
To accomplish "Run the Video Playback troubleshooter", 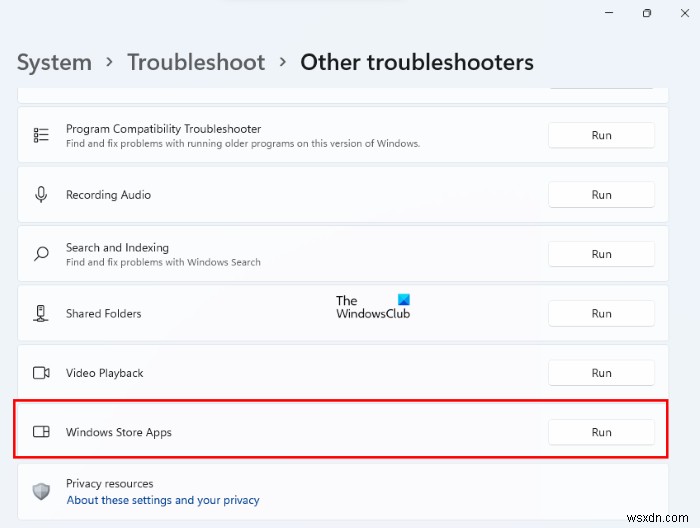I will point(601,373).
